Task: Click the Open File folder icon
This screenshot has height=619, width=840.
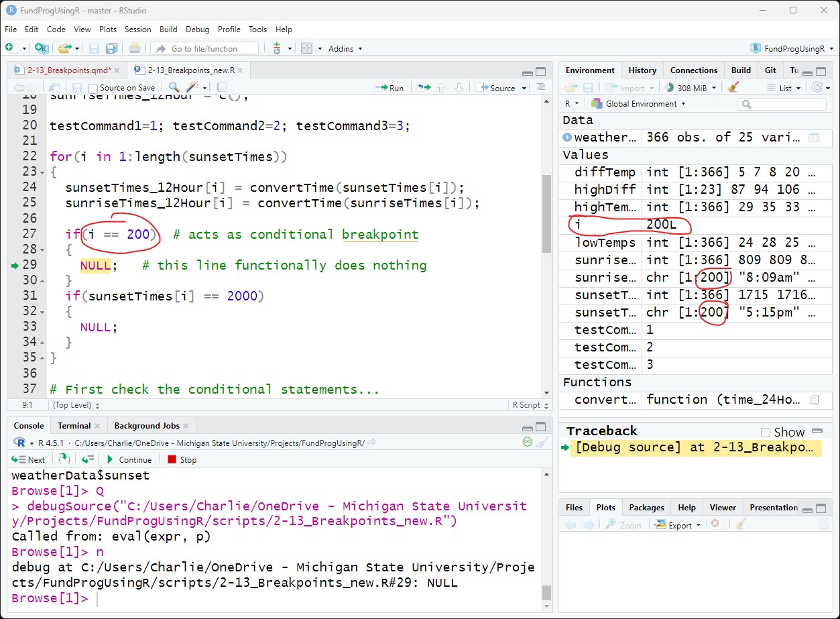Action: tap(64, 48)
